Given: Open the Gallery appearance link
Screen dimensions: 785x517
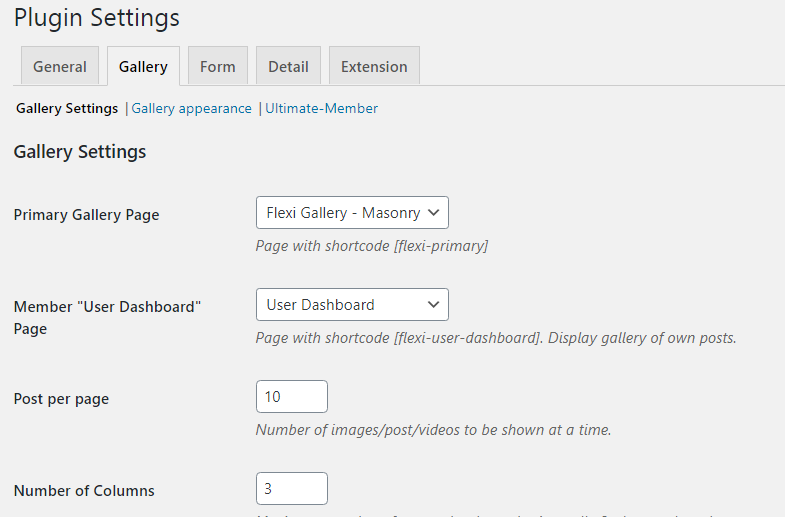Looking at the screenshot, I should [x=191, y=109].
